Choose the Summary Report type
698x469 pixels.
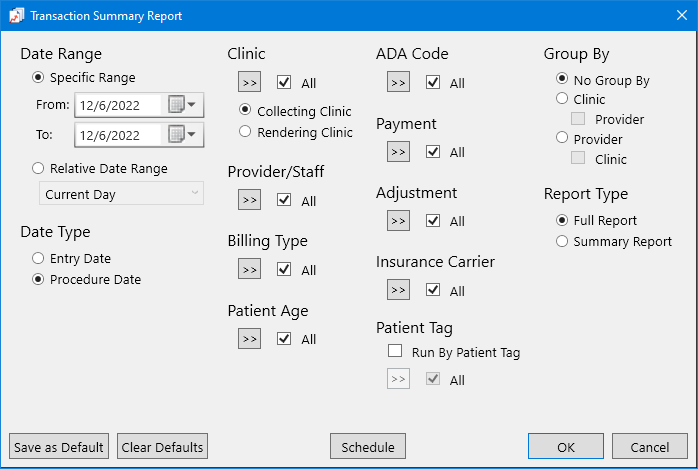[x=563, y=241]
